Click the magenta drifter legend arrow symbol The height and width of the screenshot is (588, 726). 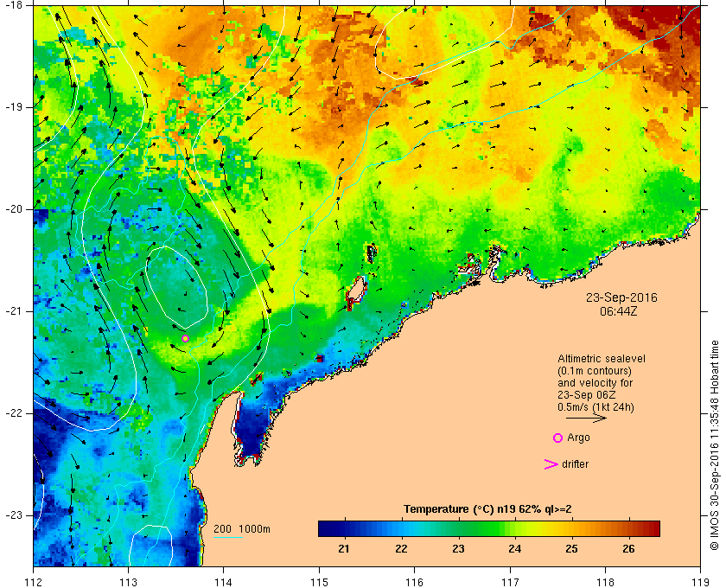coord(551,464)
